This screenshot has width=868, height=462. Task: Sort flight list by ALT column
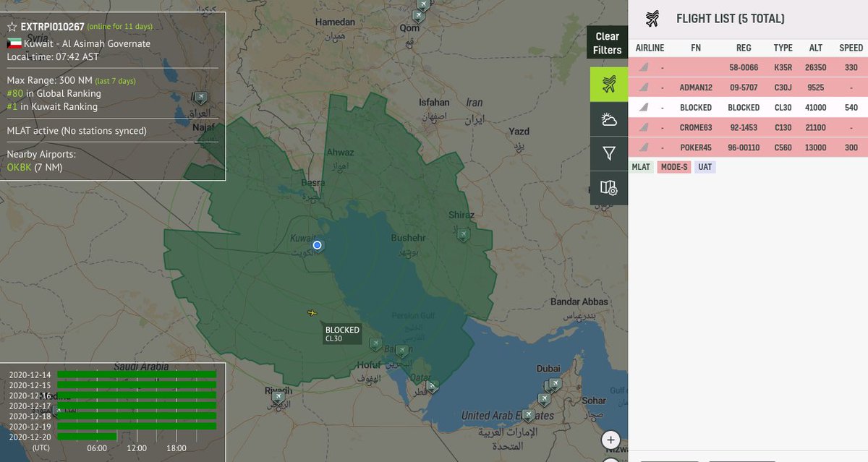[816, 48]
